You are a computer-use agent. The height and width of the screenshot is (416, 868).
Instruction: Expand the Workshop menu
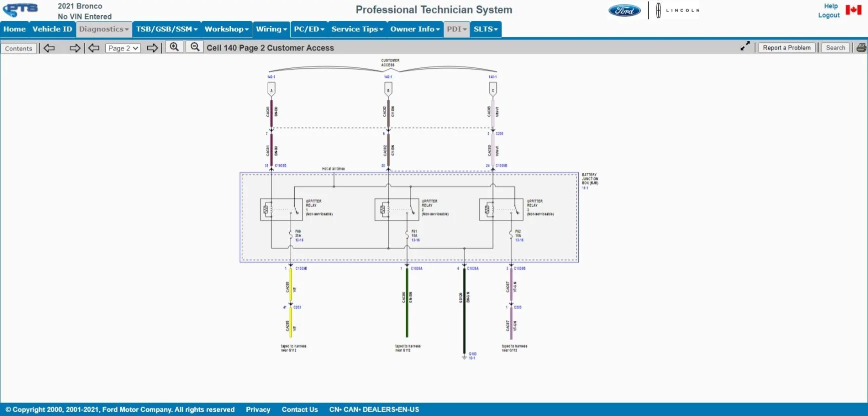point(227,29)
